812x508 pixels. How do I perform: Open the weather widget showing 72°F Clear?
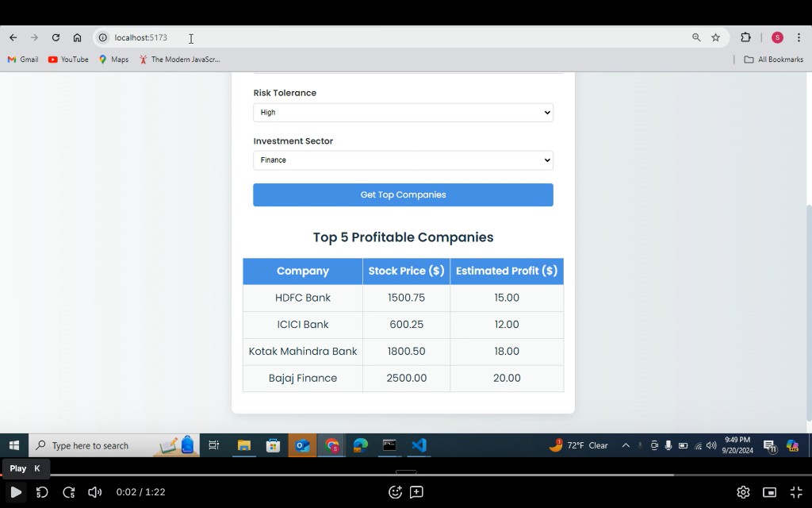click(578, 445)
